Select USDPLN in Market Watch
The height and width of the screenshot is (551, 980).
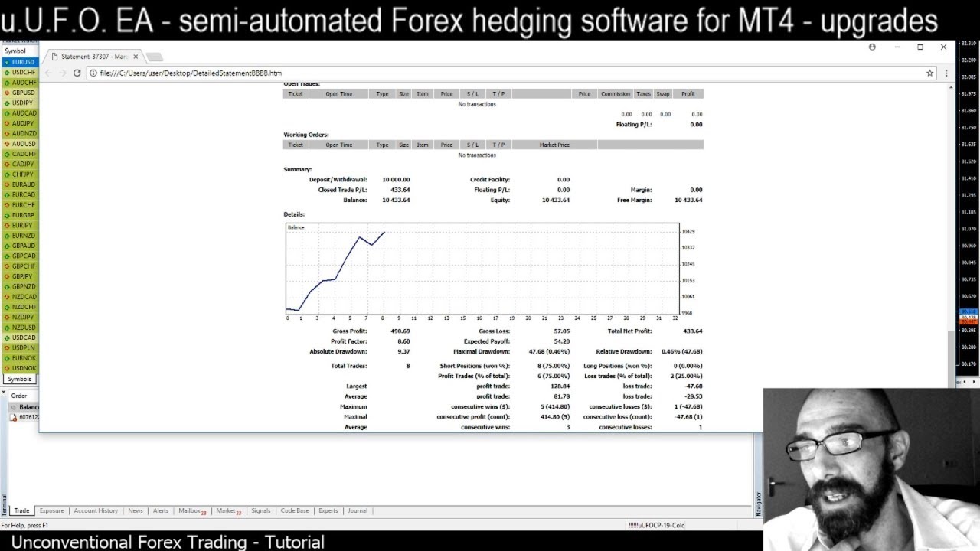(x=20, y=347)
